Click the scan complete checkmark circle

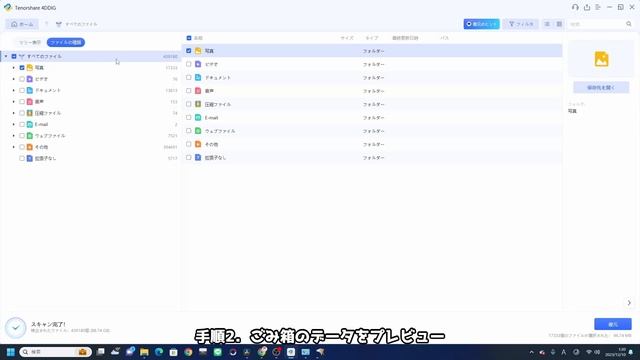point(16,327)
